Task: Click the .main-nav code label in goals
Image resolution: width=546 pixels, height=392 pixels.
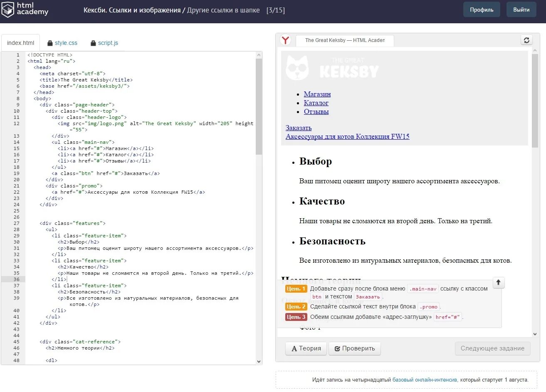Action: (423, 289)
